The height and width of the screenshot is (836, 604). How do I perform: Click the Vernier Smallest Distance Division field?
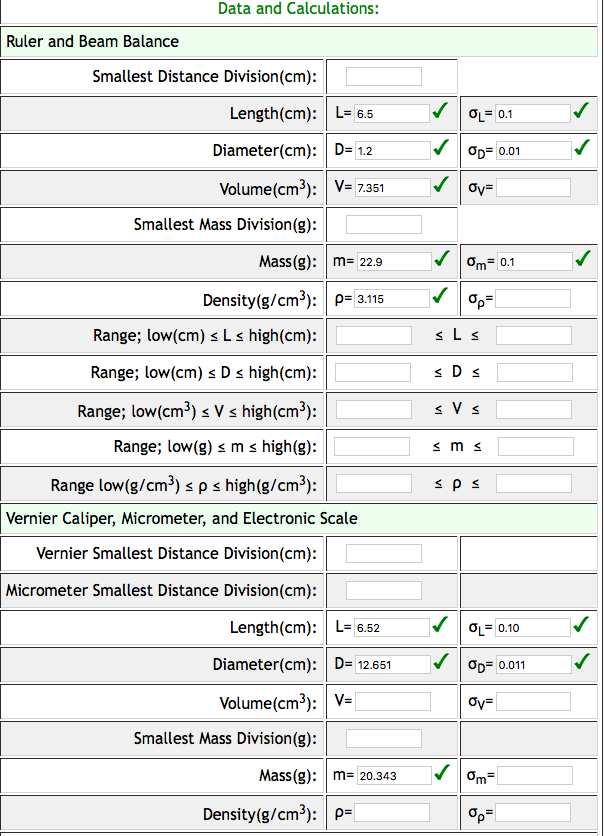pos(384,553)
